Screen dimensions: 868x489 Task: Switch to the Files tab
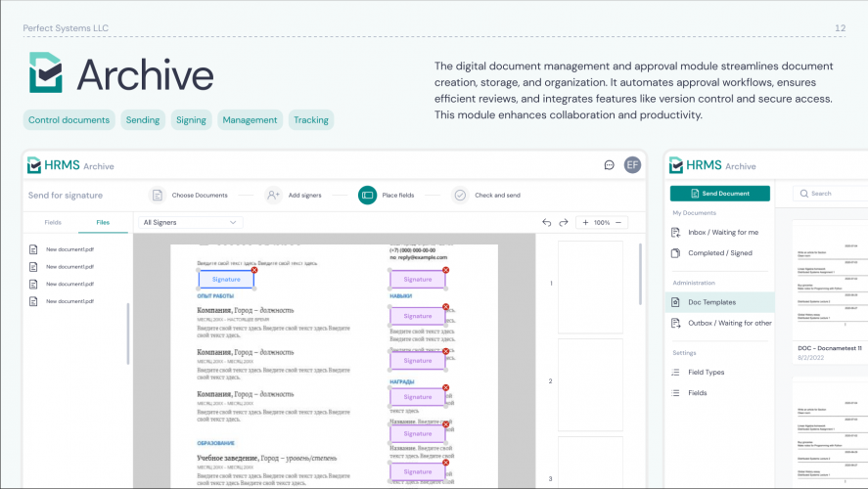coord(103,222)
